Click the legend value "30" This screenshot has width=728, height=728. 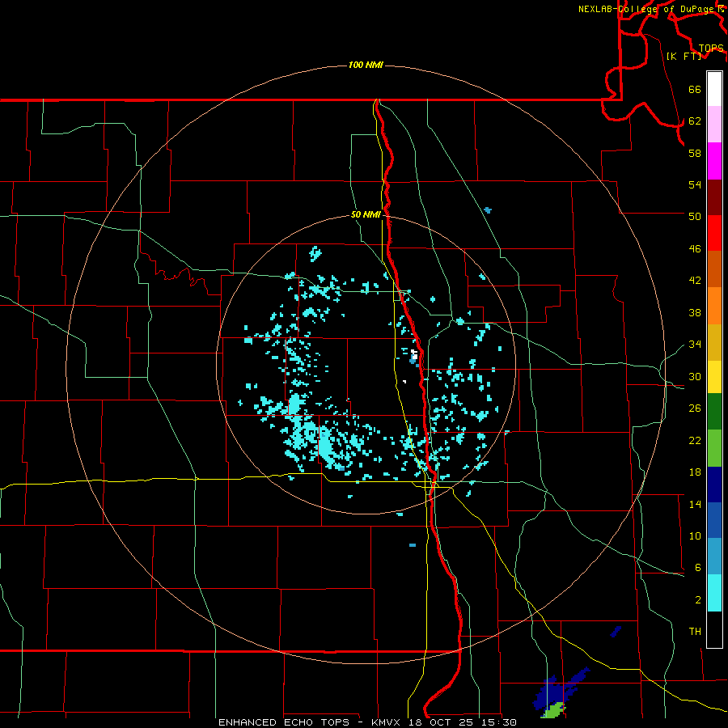point(695,376)
